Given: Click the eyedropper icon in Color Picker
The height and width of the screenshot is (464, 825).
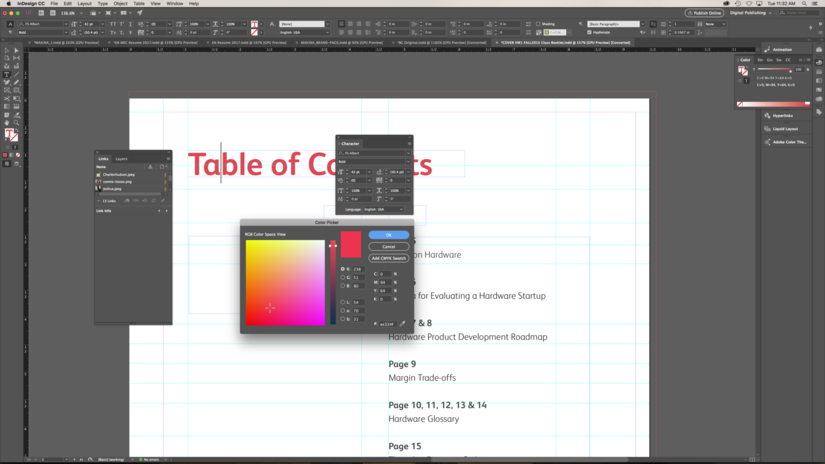Looking at the screenshot, I should coord(403,324).
